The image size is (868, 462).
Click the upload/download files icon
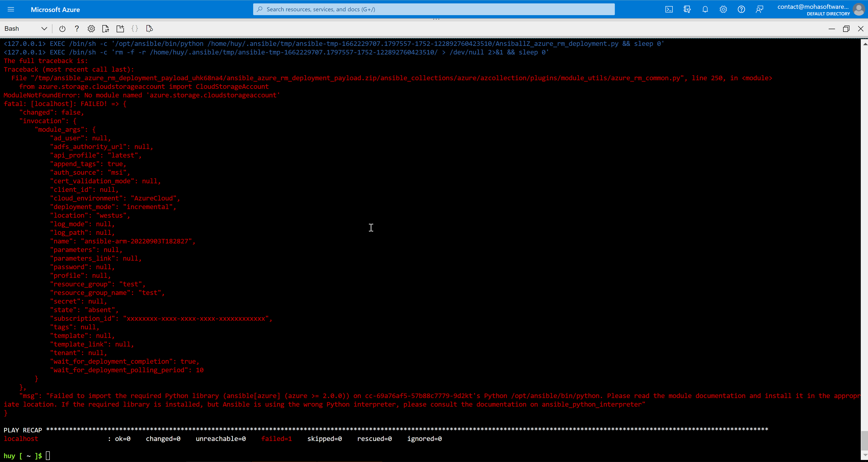click(106, 29)
